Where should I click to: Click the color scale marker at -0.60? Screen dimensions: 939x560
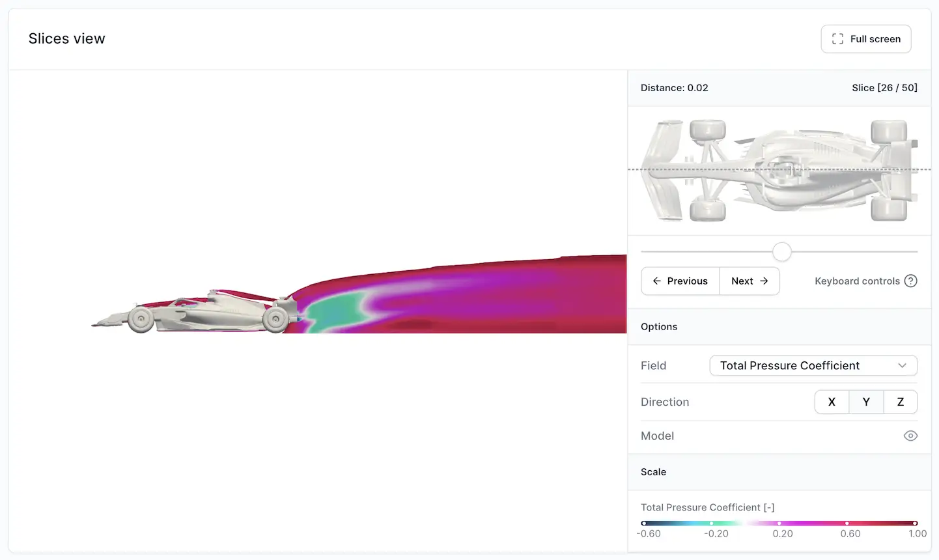[644, 523]
